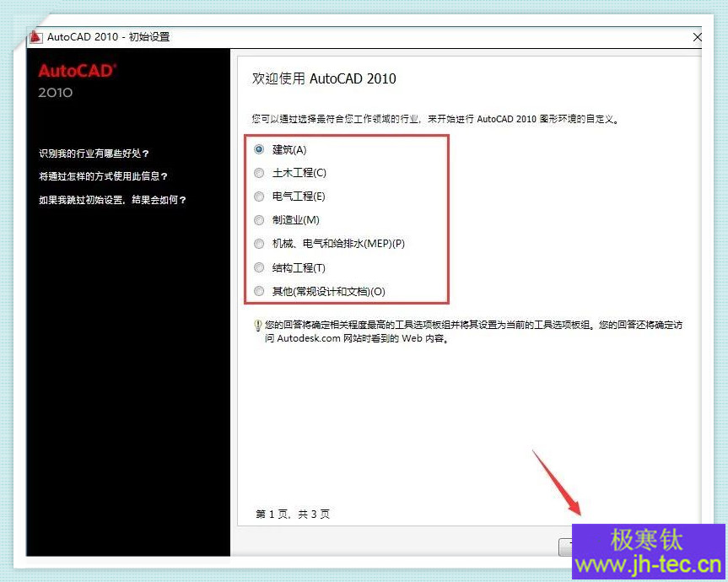This screenshot has height=582, width=728.
Task: Click the red AutoCAD 2010 logo
Action: 77,80
